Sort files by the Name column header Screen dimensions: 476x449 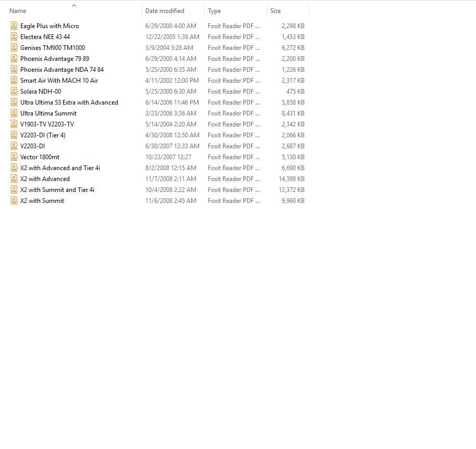pyautogui.click(x=18, y=11)
